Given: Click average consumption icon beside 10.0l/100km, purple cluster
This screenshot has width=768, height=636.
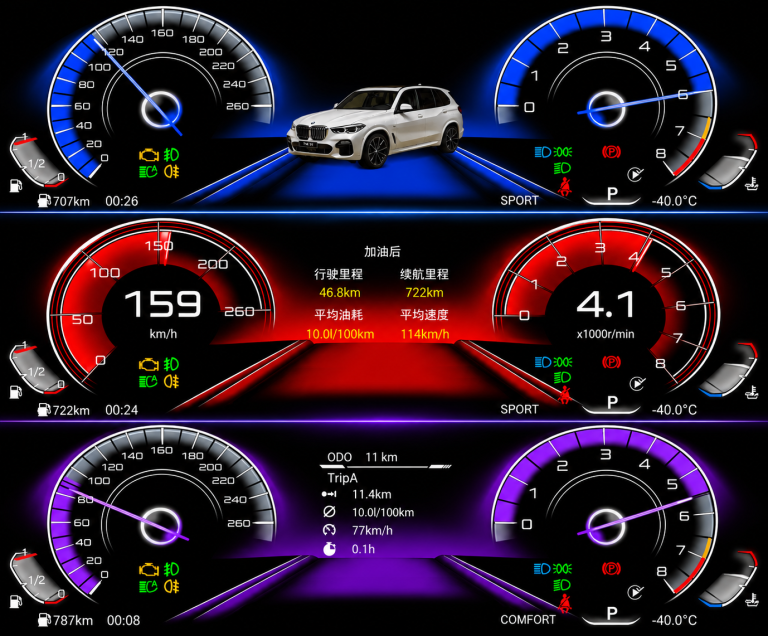Looking at the screenshot, I should click(330, 512).
